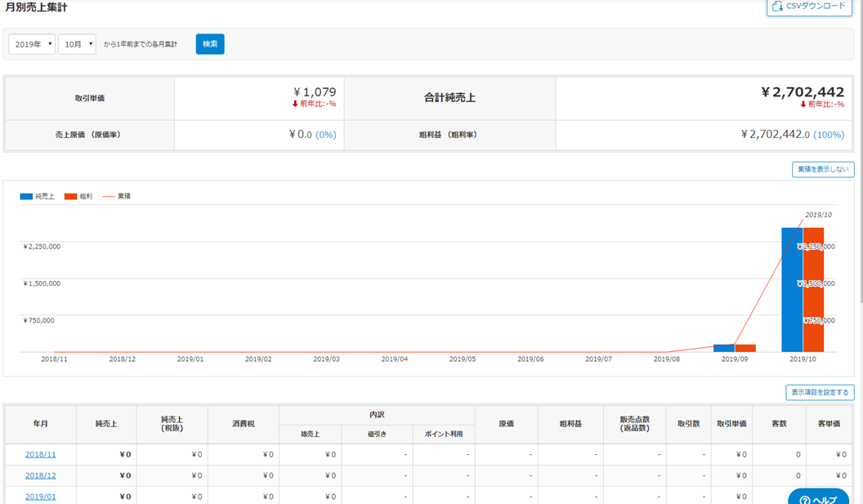The height and width of the screenshot is (504, 863).
Task: Open the 2018/12 month link
Action: point(41,475)
